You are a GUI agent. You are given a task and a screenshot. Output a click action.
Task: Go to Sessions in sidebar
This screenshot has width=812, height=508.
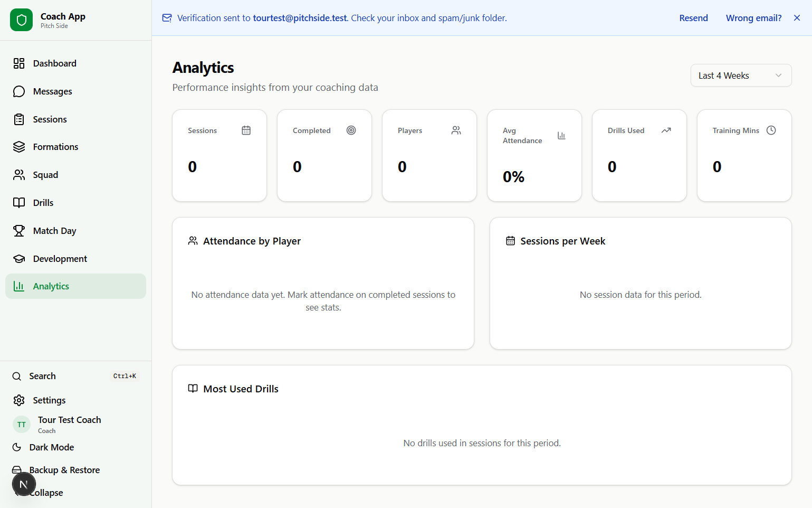coord(50,119)
